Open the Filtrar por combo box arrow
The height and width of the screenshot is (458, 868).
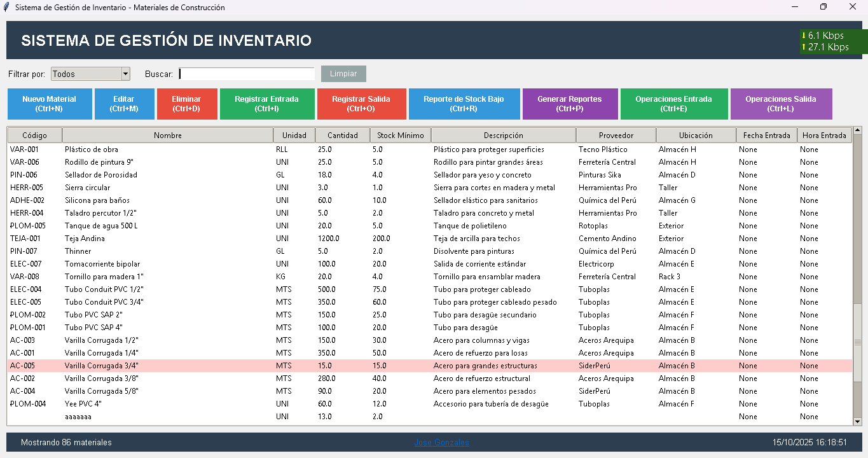tap(125, 74)
